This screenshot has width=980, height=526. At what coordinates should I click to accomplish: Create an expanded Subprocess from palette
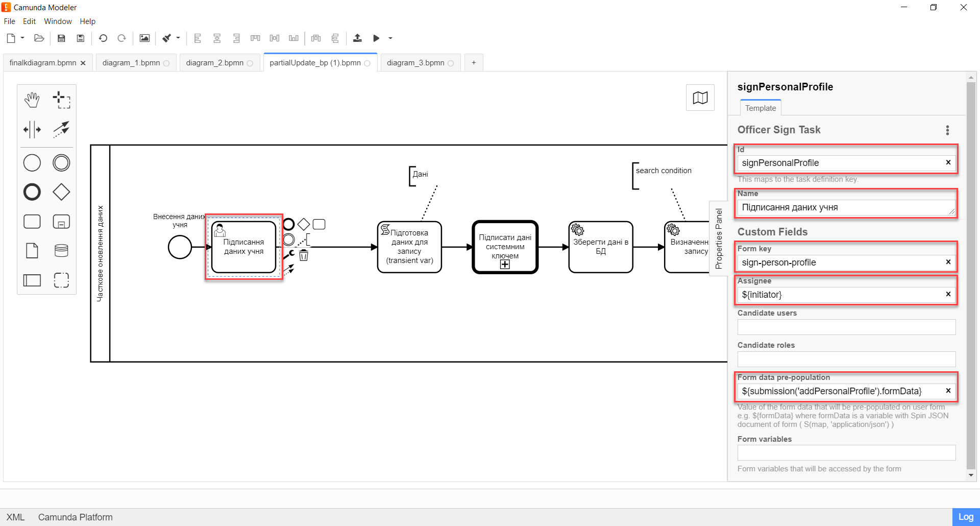tap(61, 222)
